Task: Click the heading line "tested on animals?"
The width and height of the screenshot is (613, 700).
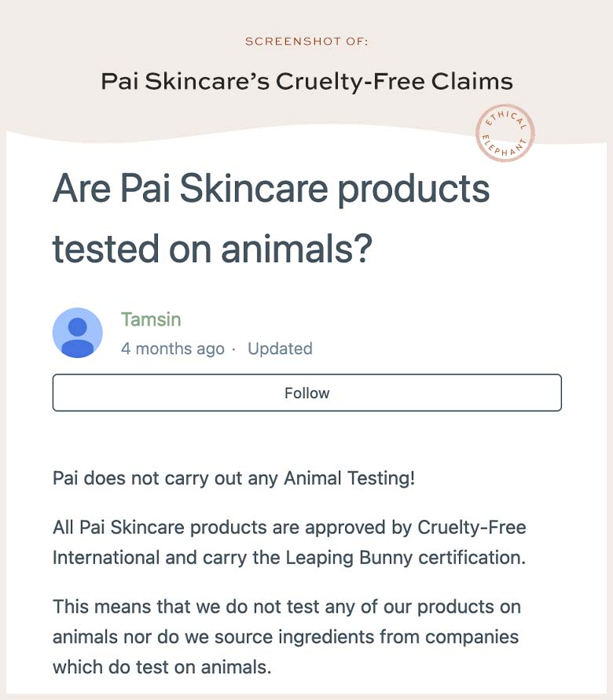Action: 212,249
